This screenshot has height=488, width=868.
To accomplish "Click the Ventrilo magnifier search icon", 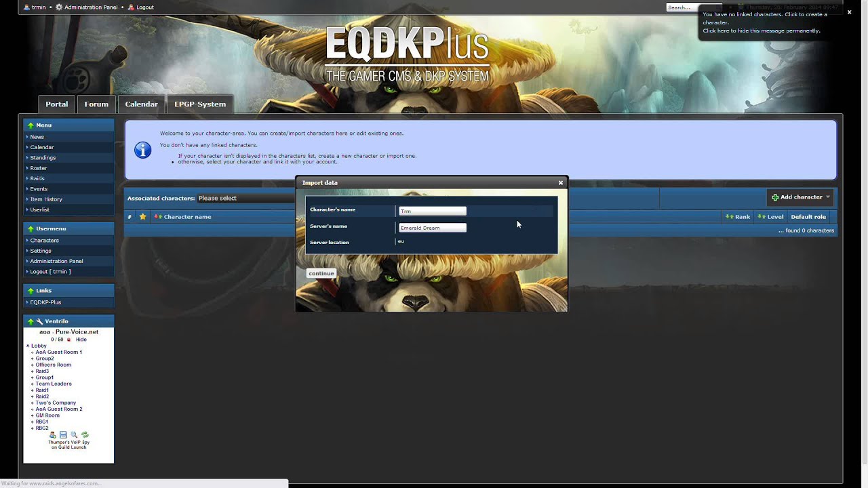I will [74, 435].
